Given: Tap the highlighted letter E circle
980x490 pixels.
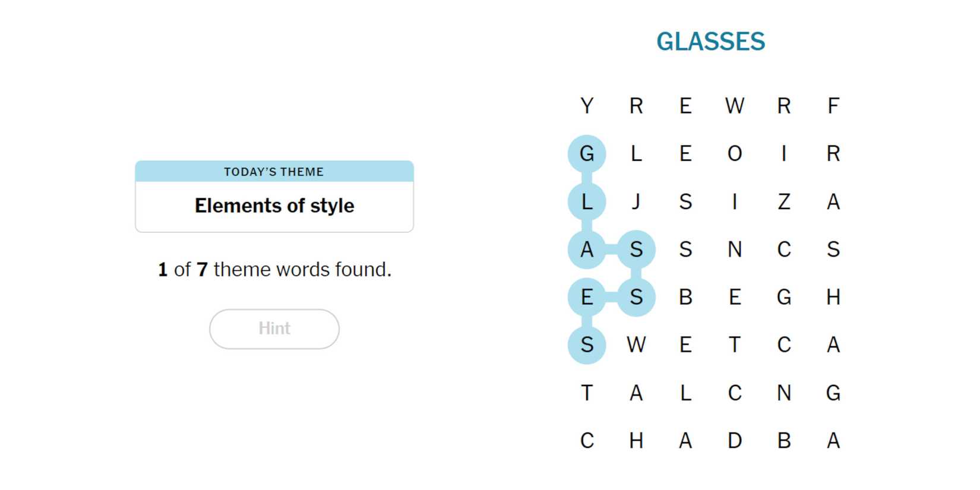Looking at the screenshot, I should (587, 297).
